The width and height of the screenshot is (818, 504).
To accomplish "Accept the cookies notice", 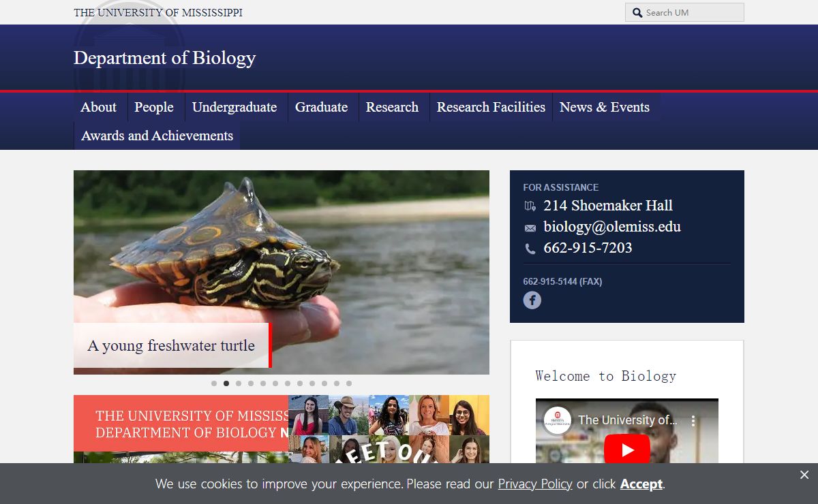I will [x=641, y=484].
